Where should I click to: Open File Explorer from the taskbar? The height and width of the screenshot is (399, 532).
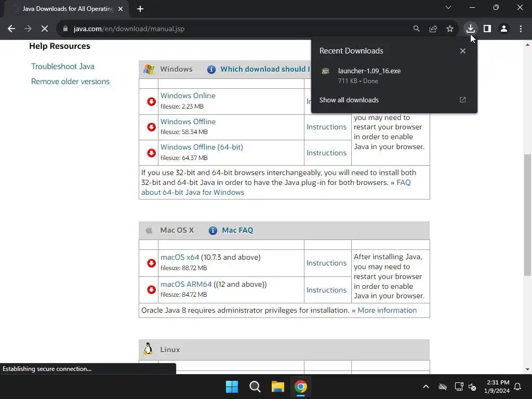click(278, 387)
